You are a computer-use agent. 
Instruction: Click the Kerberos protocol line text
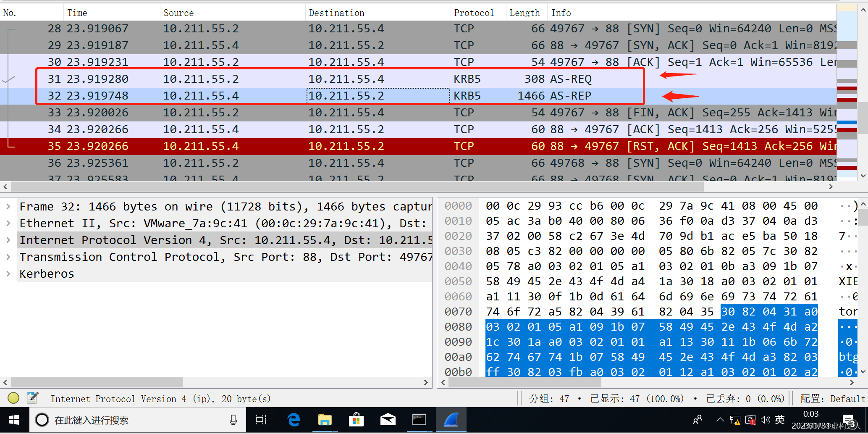[x=47, y=274]
